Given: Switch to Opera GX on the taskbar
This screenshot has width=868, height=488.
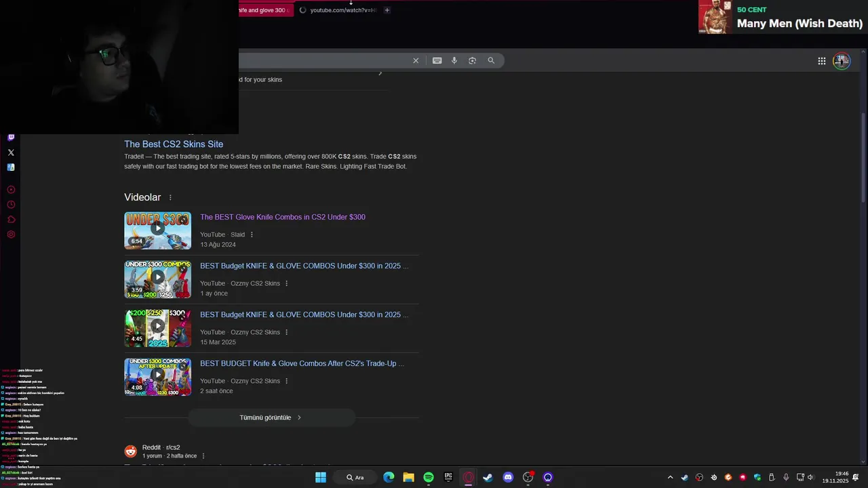Looking at the screenshot, I should point(468,477).
